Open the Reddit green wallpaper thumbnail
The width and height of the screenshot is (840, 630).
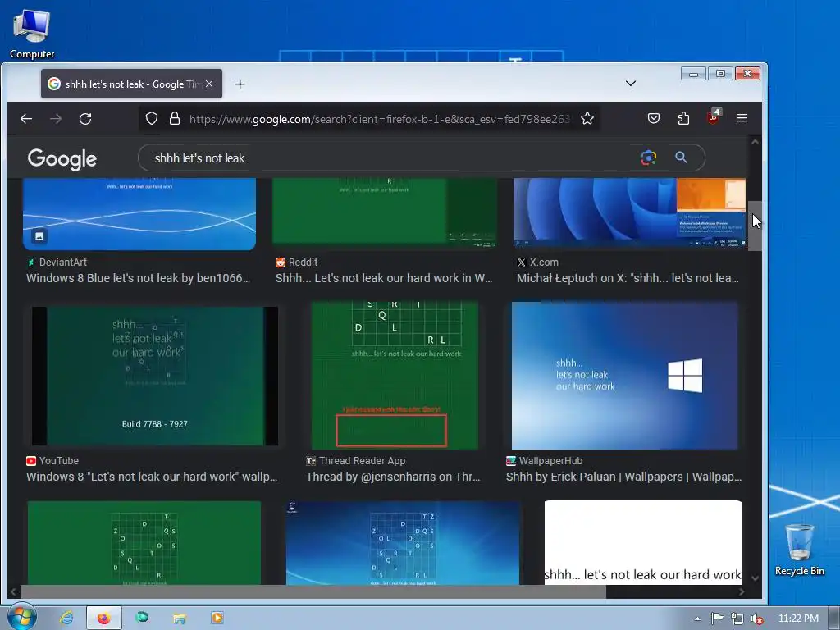385,212
